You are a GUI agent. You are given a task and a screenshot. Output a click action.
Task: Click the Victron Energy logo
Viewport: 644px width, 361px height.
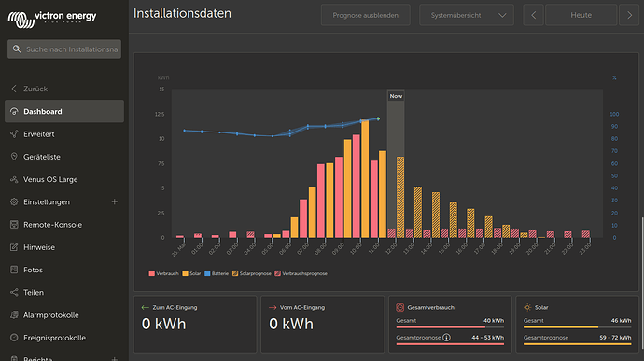click(x=52, y=19)
